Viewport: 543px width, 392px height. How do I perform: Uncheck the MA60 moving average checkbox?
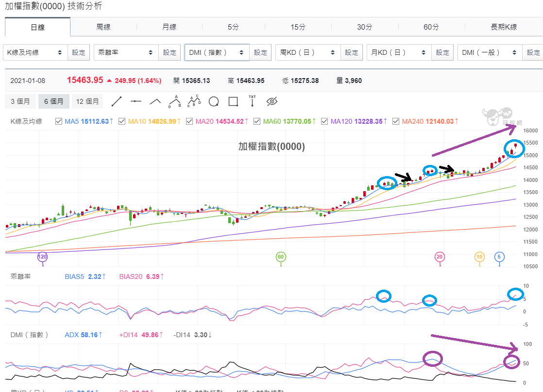point(257,121)
